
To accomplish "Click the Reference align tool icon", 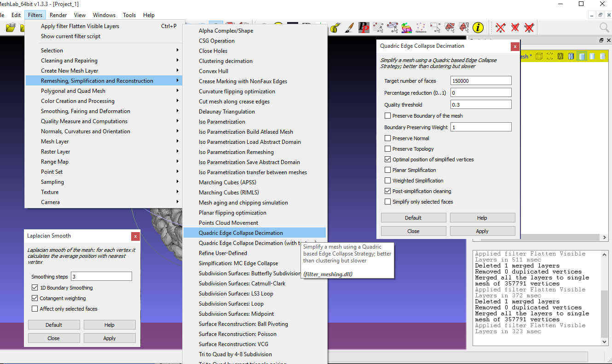I will 421,28.
